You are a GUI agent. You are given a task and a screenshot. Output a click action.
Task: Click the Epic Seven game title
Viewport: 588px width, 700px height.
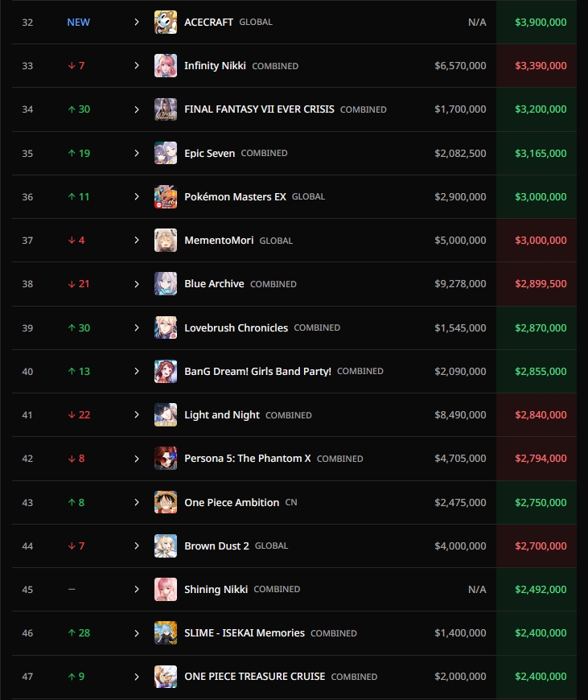[209, 154]
